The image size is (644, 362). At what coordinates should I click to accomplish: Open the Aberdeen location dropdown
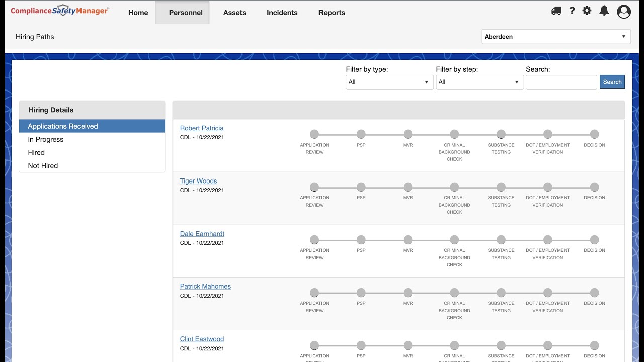click(556, 37)
